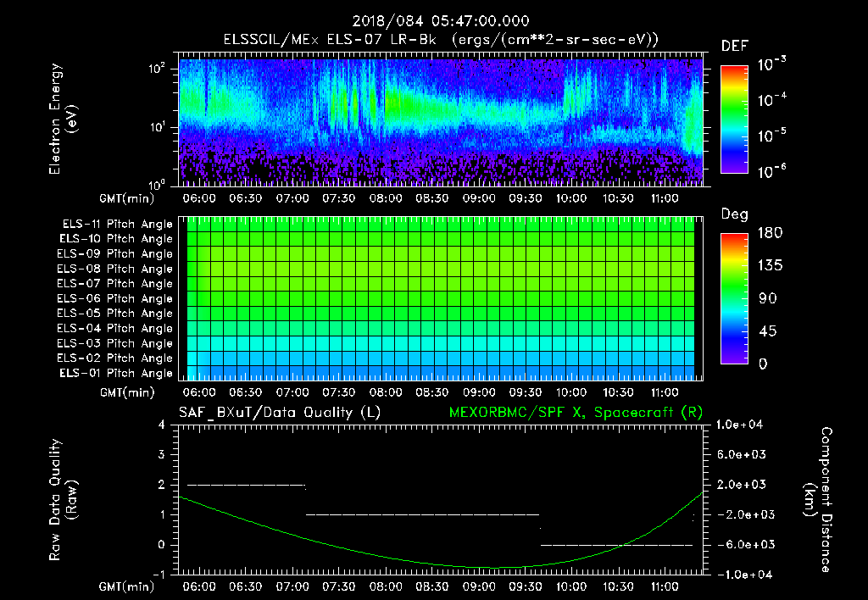Select the ELS-01 Pitch Angle row label

[116, 373]
